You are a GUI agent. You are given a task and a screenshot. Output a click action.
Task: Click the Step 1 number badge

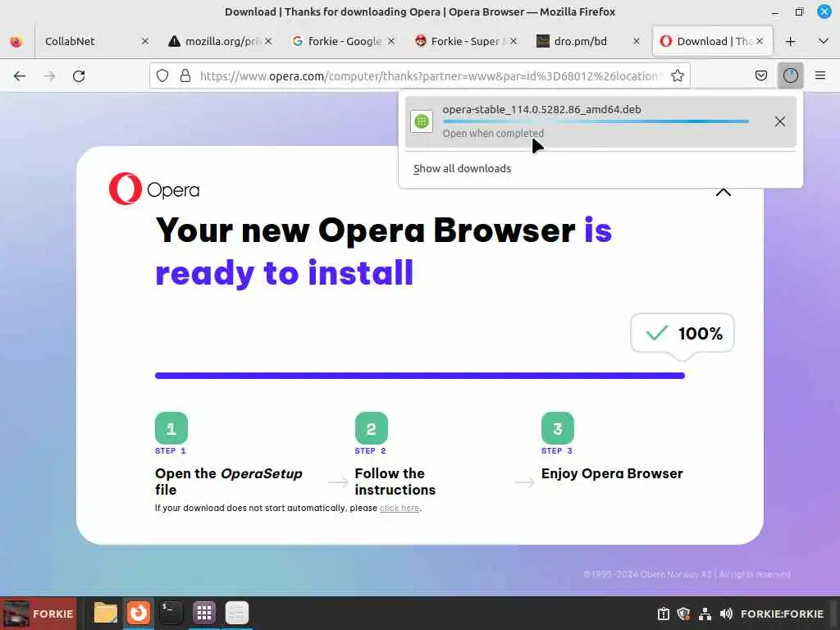(171, 428)
